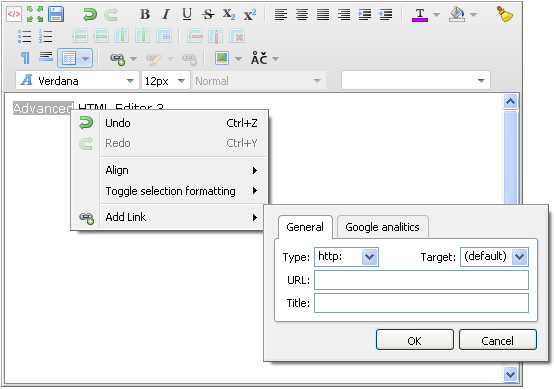554x390 pixels.
Task: Click the add link chain icon in the toolbar
Action: click(117, 59)
